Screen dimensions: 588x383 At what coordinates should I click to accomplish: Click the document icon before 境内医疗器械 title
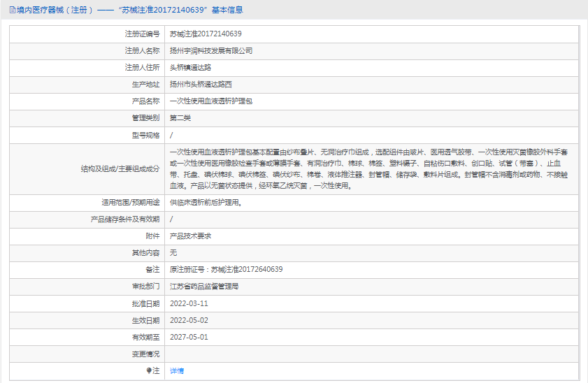coord(13,10)
